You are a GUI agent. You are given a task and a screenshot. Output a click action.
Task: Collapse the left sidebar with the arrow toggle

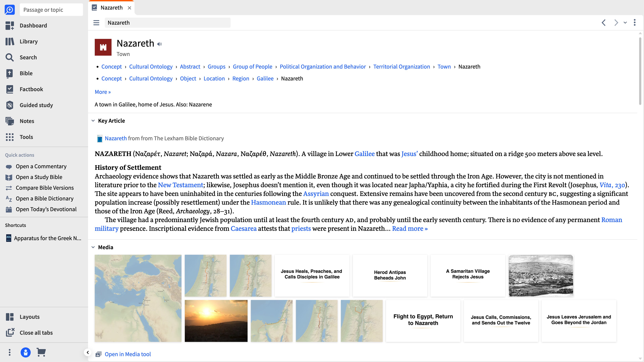pos(88,352)
